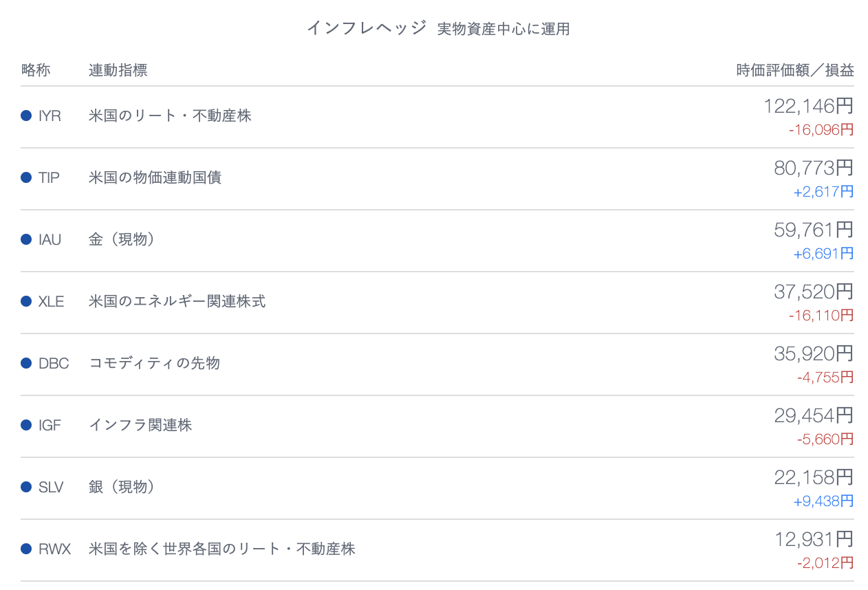Select the blue dot next to IAU
The image size is (868, 590).
(x=26, y=239)
